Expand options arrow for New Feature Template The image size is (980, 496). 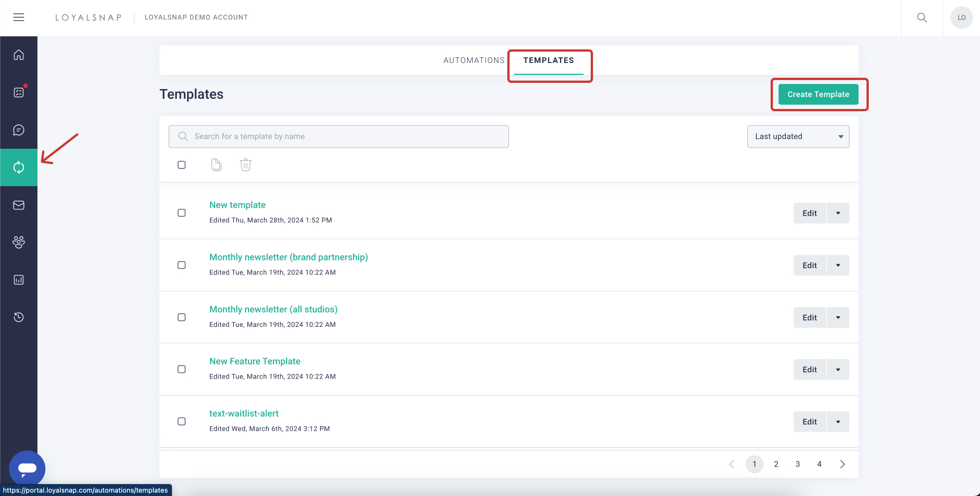(838, 369)
